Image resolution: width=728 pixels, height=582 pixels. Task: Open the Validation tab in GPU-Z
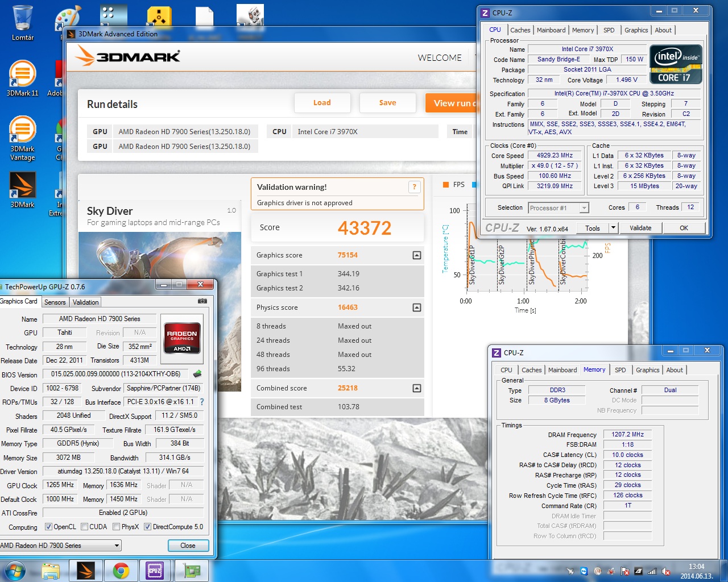[x=86, y=302]
